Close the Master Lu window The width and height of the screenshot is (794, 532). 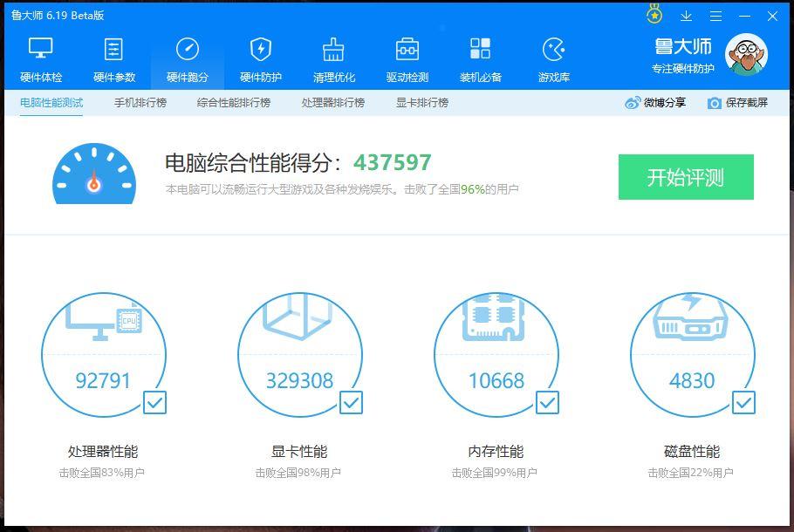[772, 17]
